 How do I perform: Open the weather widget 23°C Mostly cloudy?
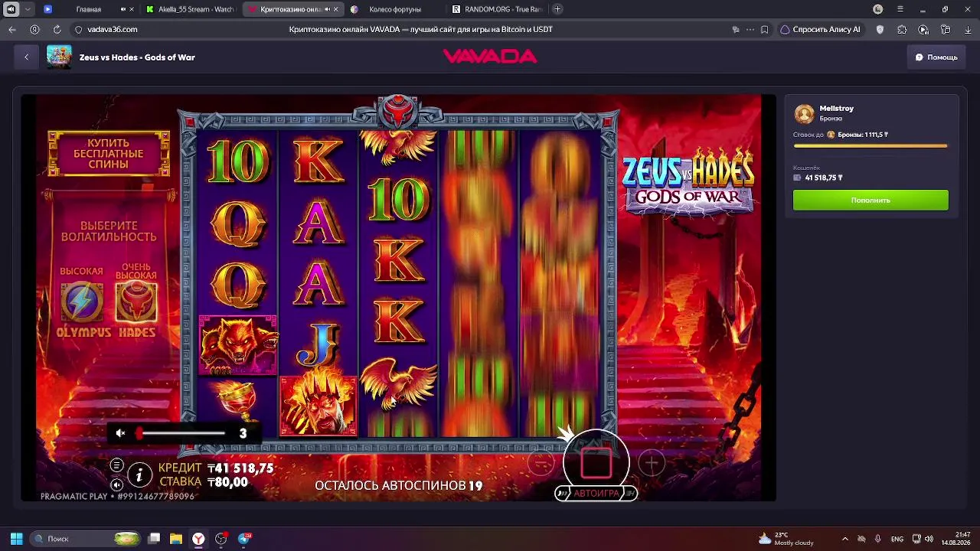pos(786,539)
